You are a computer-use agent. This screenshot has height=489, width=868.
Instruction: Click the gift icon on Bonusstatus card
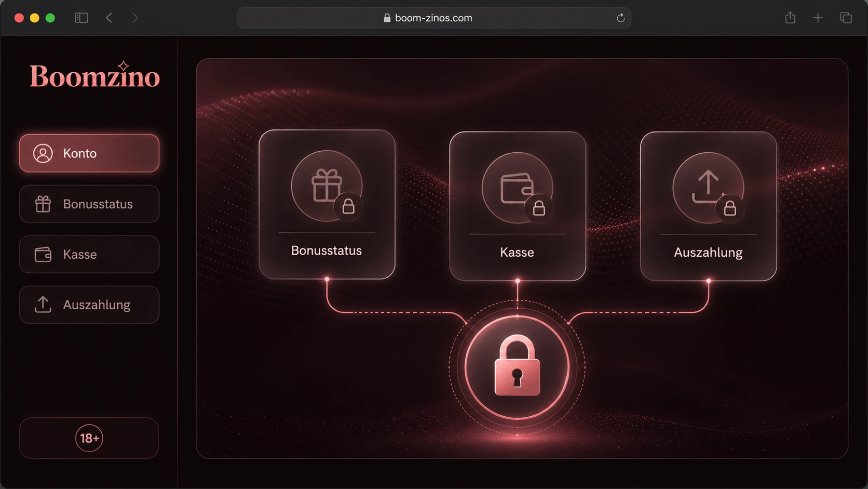click(327, 185)
